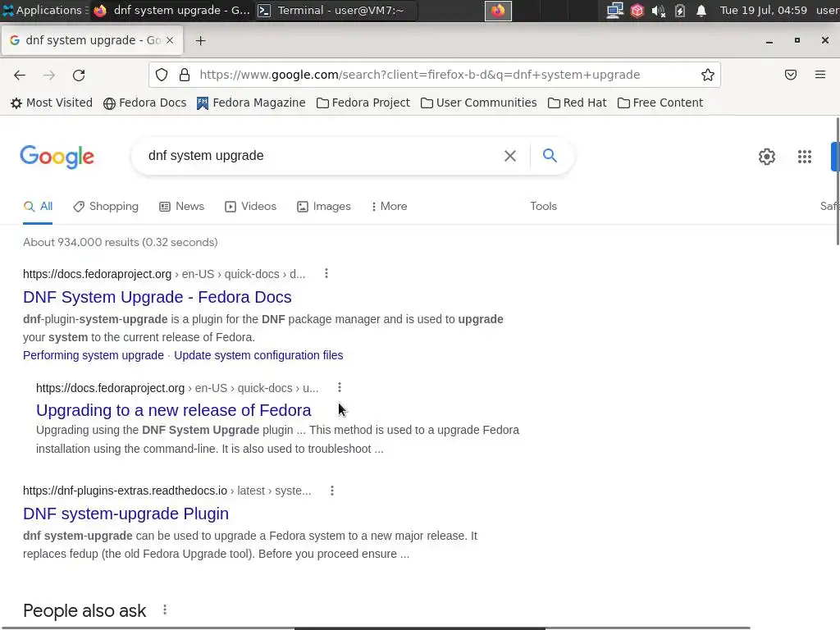Click the Google search magnifier button
840x630 pixels.
click(x=550, y=156)
